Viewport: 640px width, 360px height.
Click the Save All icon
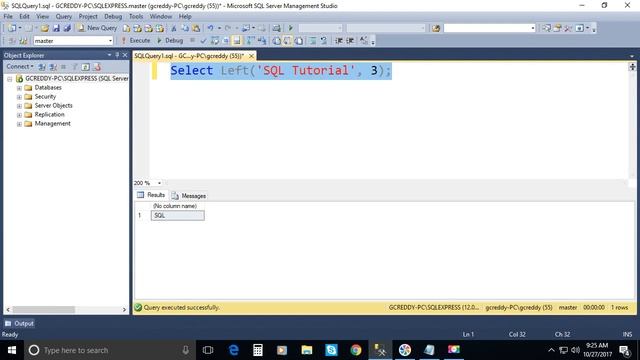point(67,28)
